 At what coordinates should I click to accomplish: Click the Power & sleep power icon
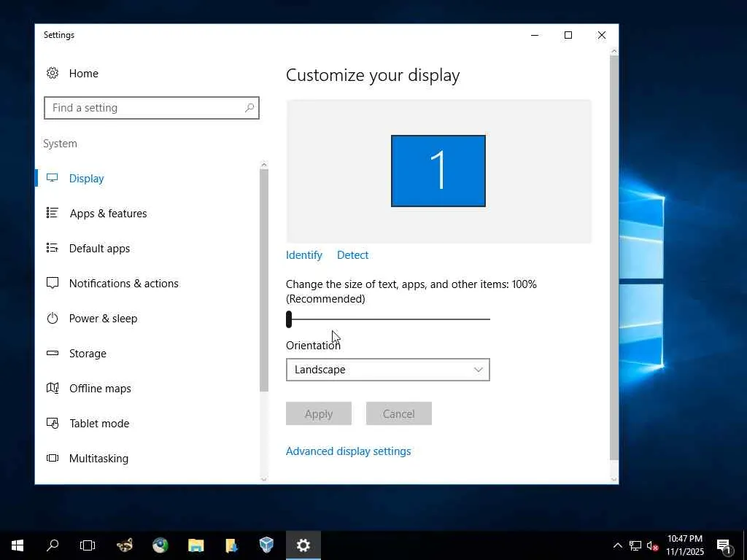(x=52, y=318)
